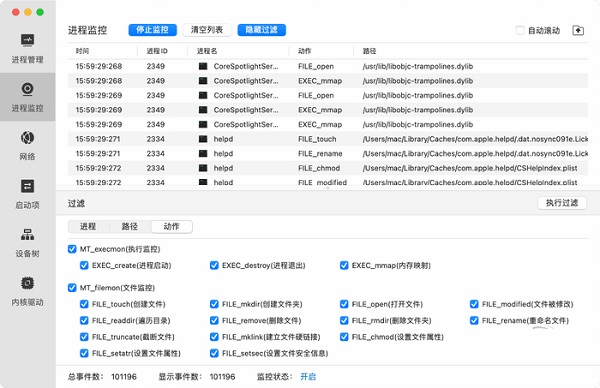The height and width of the screenshot is (388, 600).
Task: Click the 执行过滤 button
Action: coord(562,203)
